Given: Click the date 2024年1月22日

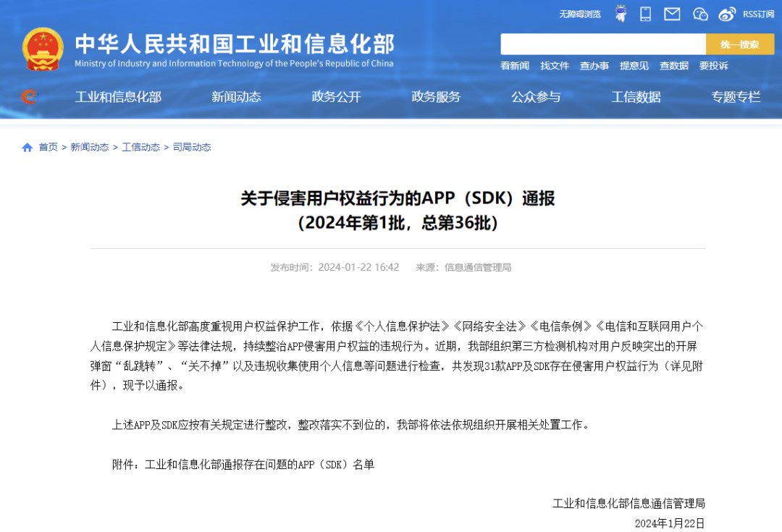Looking at the screenshot, I should pos(670,523).
